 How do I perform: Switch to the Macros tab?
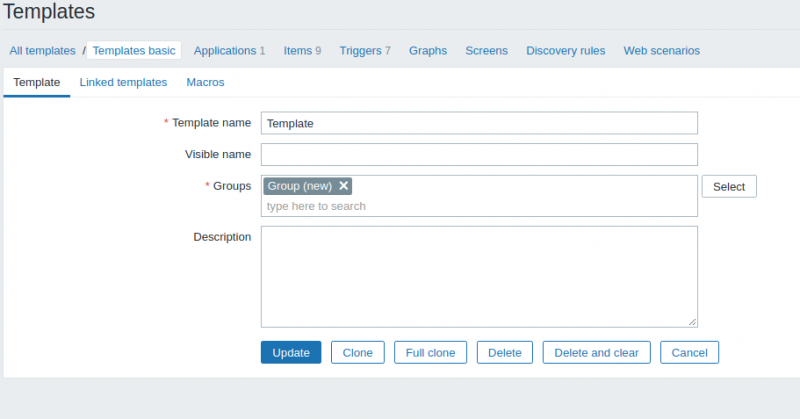(x=205, y=82)
